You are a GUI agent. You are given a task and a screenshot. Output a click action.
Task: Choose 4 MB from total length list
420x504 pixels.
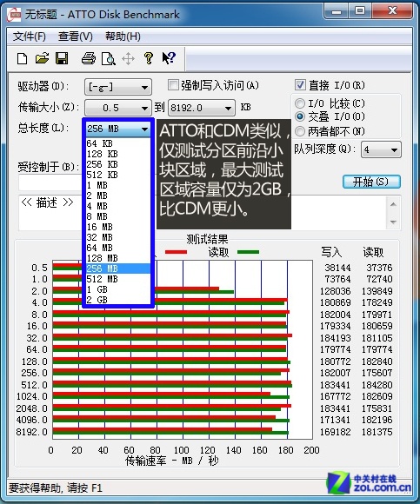click(118, 206)
